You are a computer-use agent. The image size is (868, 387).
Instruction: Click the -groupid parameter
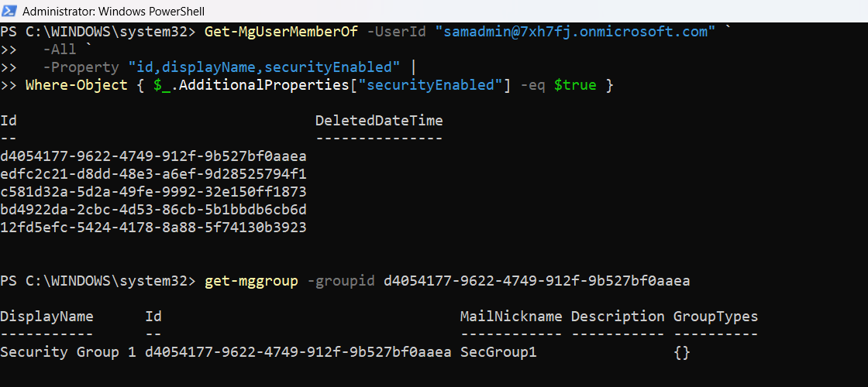pyautogui.click(x=341, y=281)
